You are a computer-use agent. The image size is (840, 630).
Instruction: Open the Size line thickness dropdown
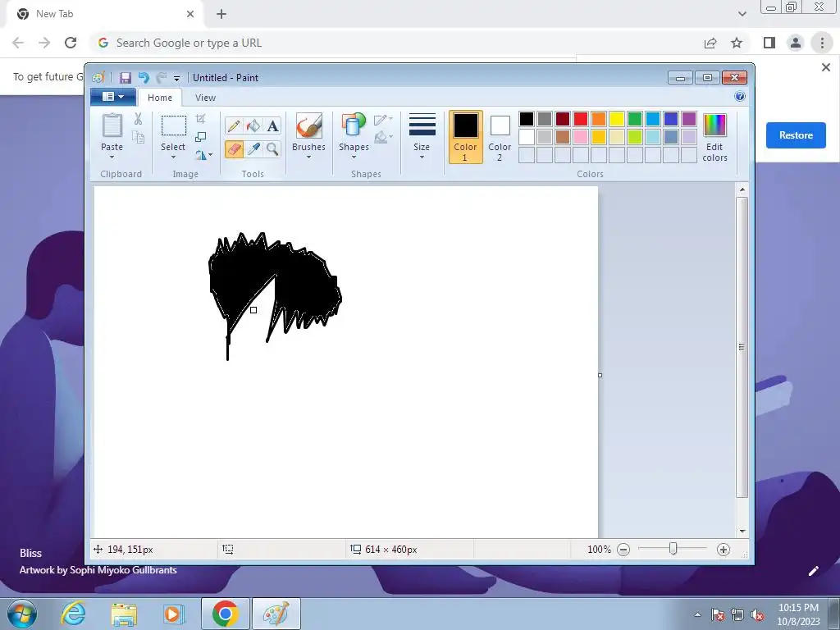tap(422, 136)
